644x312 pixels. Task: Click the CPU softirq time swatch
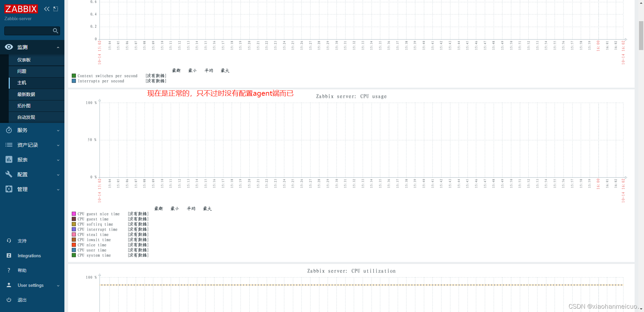click(x=74, y=224)
